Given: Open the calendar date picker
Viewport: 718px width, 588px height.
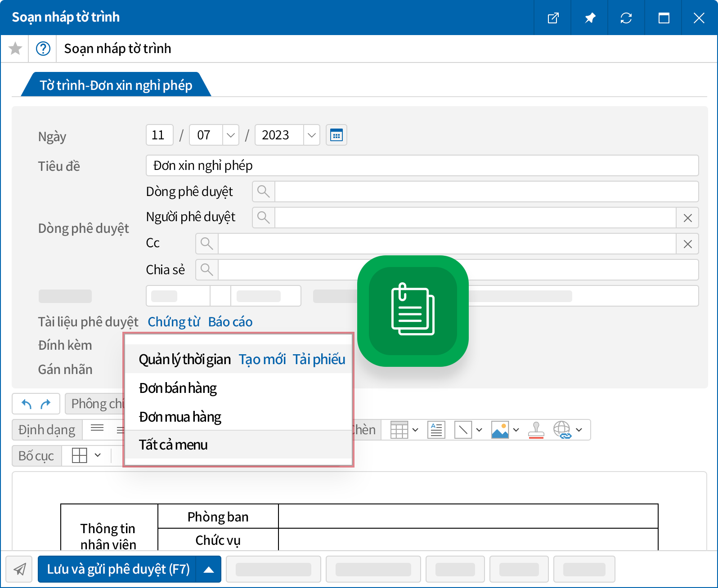Looking at the screenshot, I should 337,135.
